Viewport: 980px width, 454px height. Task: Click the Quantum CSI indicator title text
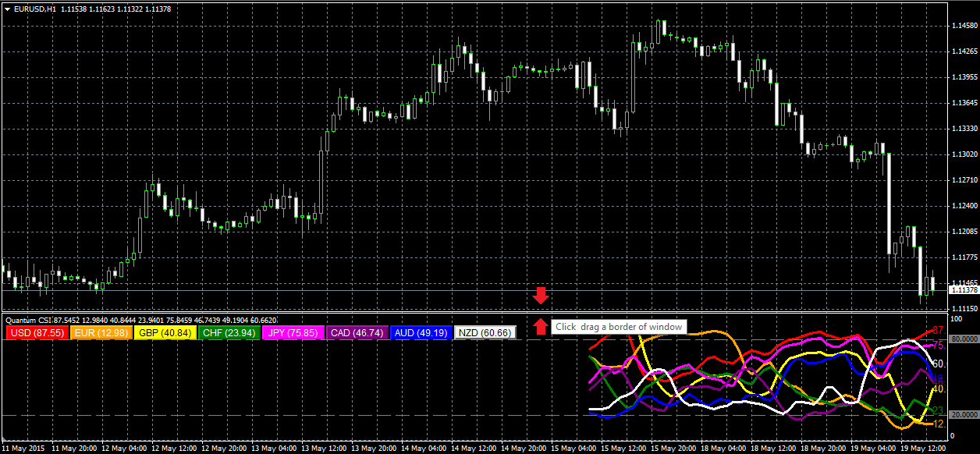pyautogui.click(x=28, y=320)
